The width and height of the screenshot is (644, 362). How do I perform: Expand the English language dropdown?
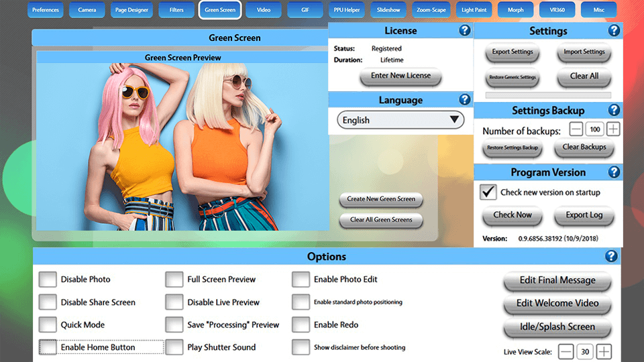click(400, 120)
